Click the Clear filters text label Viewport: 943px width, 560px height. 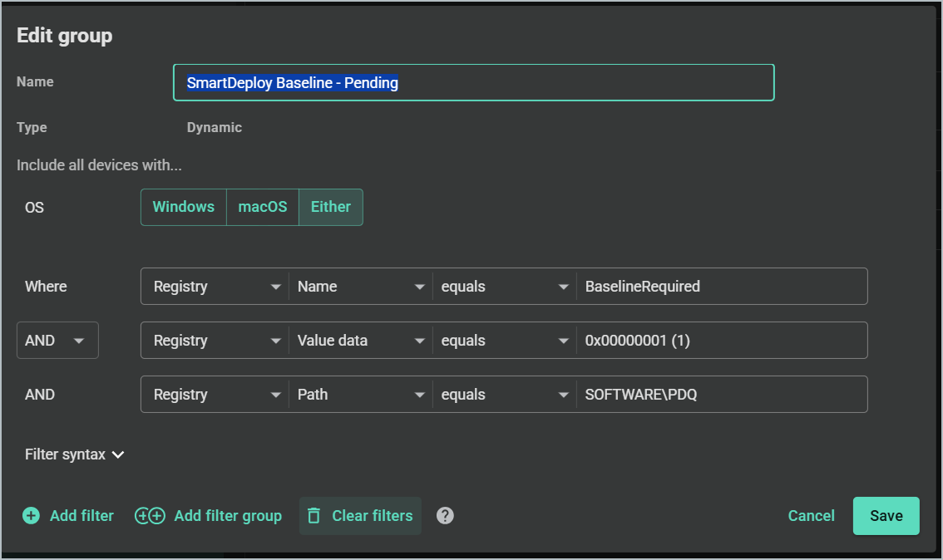coord(373,515)
